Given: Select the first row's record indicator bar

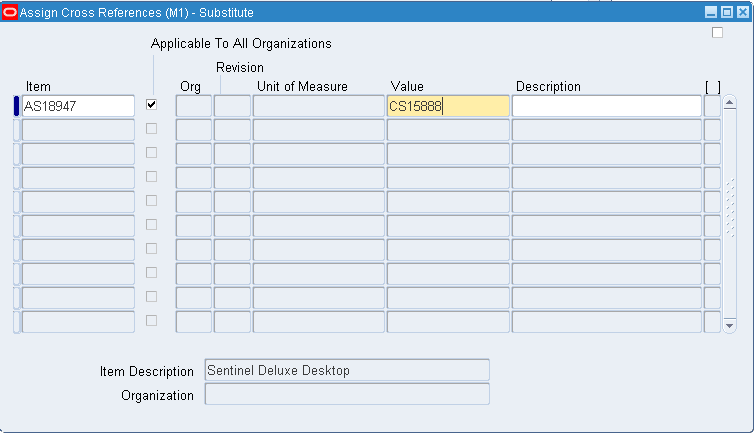Looking at the screenshot, I should point(15,105).
